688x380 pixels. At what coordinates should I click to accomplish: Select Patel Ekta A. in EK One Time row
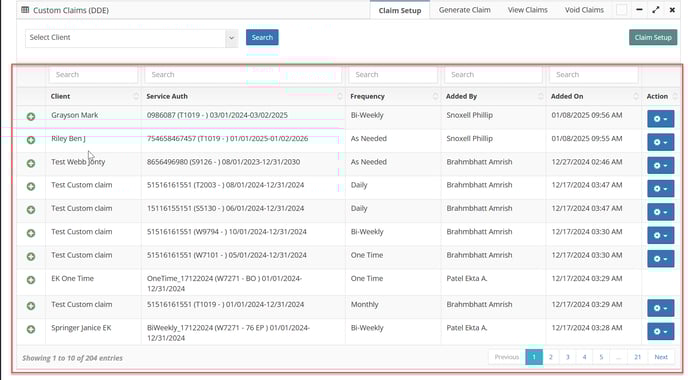pos(466,279)
